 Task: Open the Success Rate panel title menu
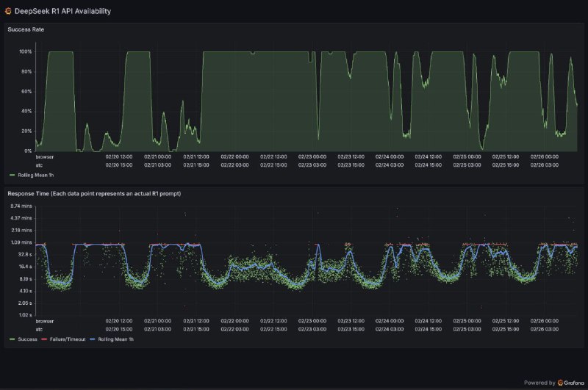click(25, 29)
